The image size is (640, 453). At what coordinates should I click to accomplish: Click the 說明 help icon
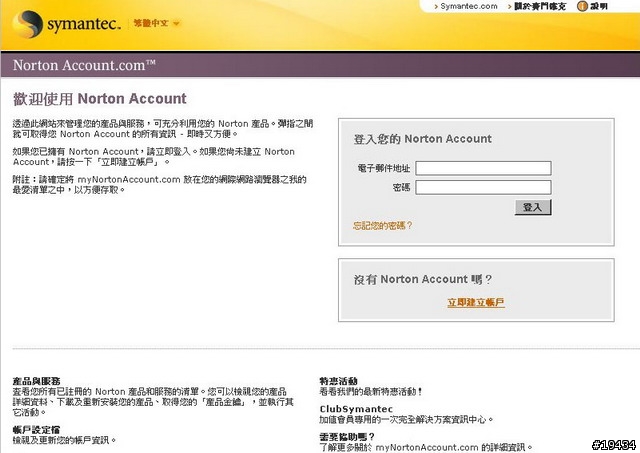[582, 6]
